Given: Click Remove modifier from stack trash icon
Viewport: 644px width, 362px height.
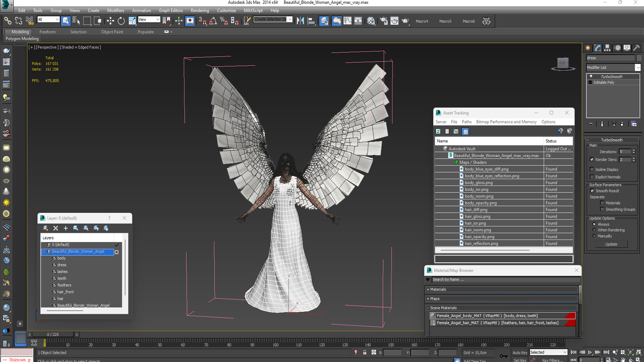Looking at the screenshot, I should [622, 124].
